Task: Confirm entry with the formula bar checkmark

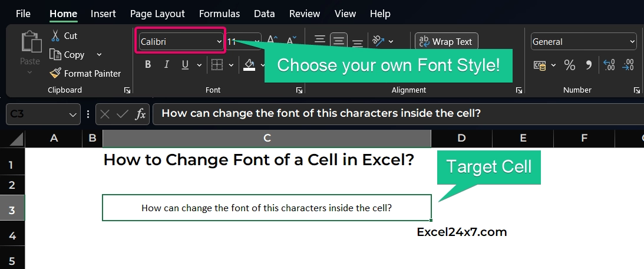Action: 123,114
